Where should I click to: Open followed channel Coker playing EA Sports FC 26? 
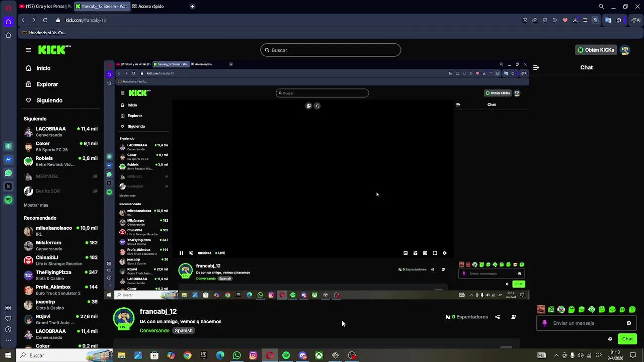click(60, 146)
